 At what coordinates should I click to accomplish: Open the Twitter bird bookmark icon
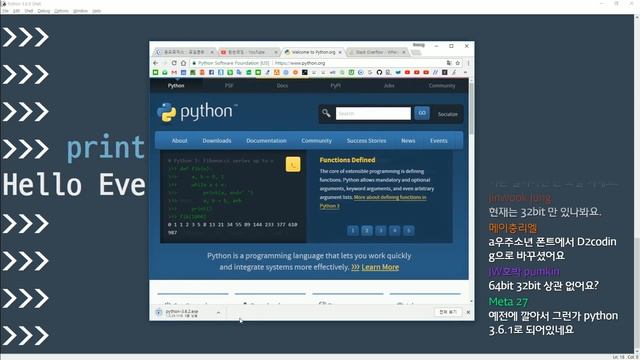398,72
